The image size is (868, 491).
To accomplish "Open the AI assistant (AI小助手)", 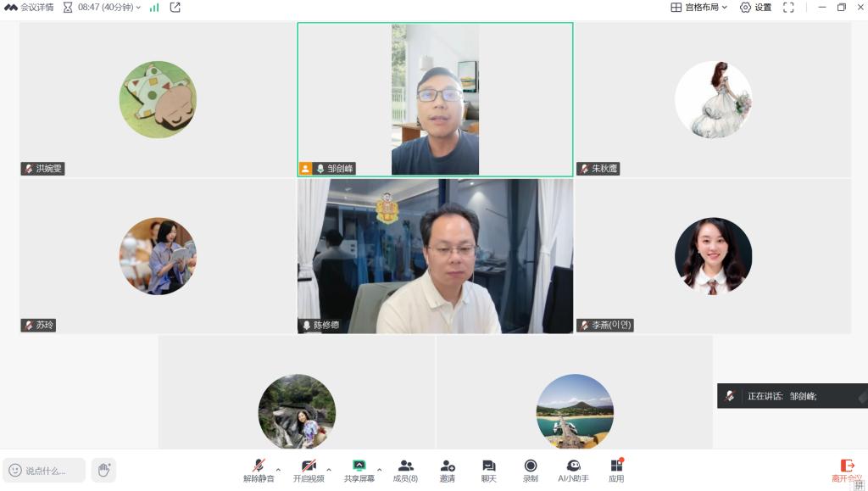I will pos(573,470).
